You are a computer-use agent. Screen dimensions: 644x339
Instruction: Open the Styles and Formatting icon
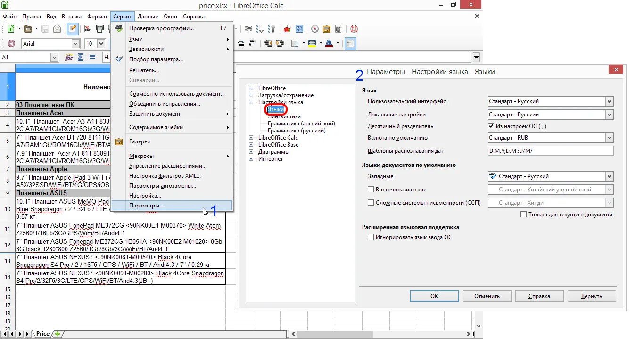coord(11,43)
